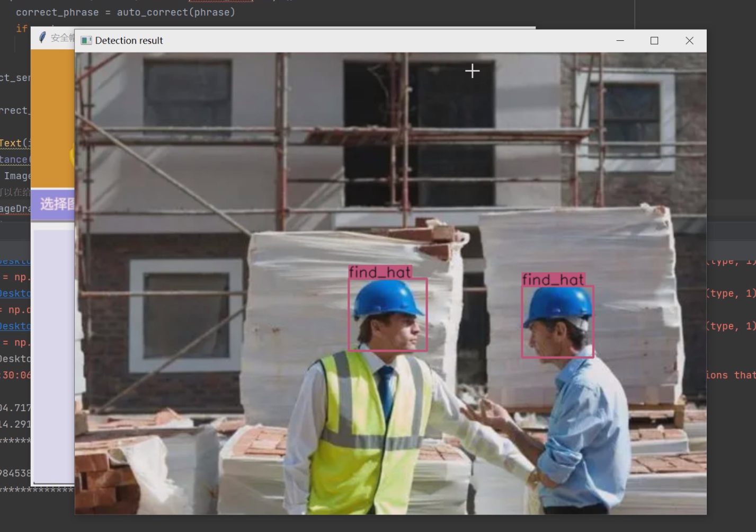
Task: Click the lavender output panel of the Tk window
Action: 54,356
